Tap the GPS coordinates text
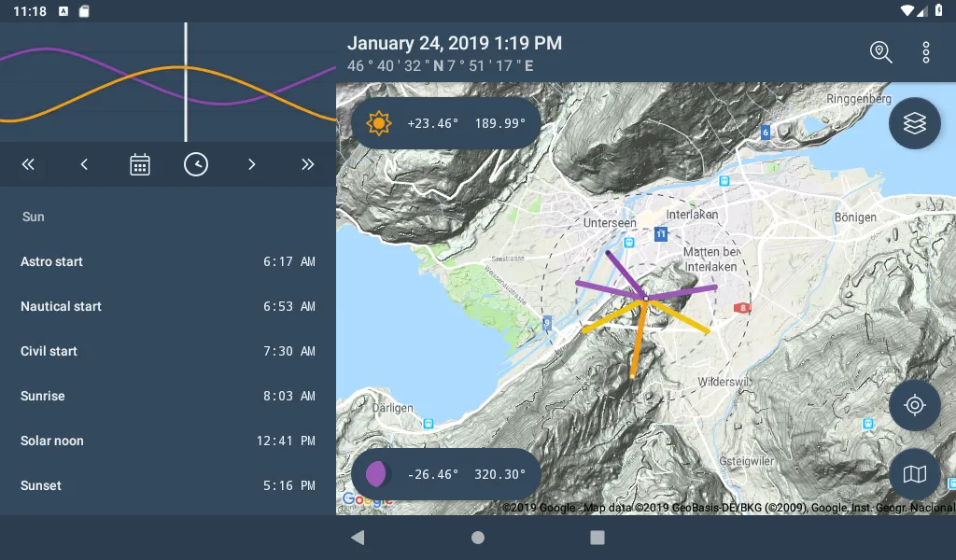Image resolution: width=956 pixels, height=560 pixels. (441, 66)
